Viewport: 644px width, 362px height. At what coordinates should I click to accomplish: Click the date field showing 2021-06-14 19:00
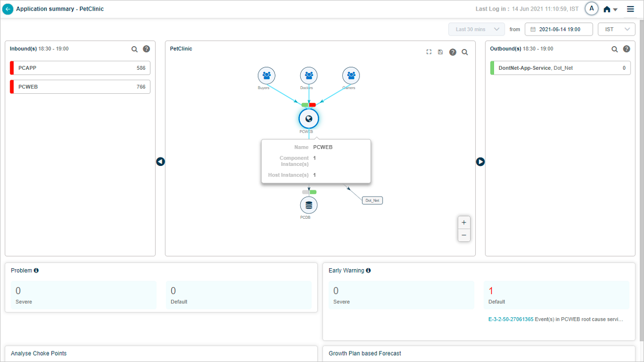[558, 29]
